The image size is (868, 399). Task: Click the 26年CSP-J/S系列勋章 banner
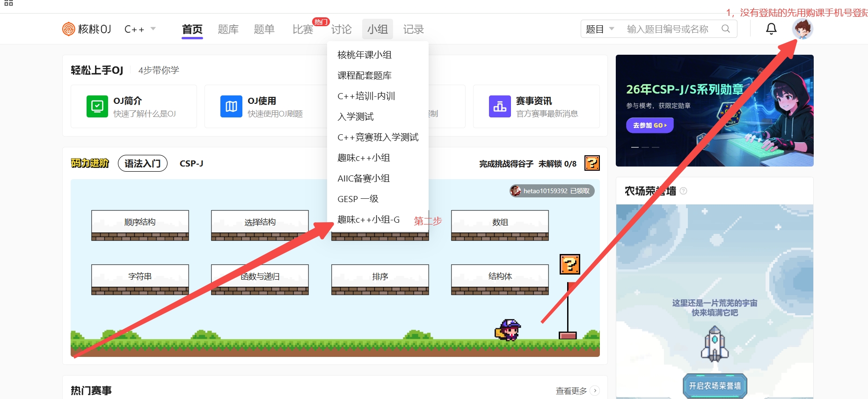pos(715,110)
